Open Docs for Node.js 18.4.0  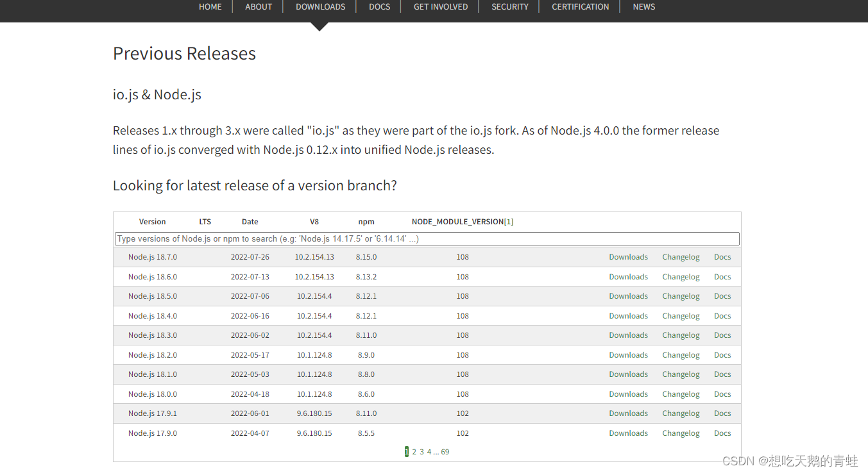pos(722,316)
